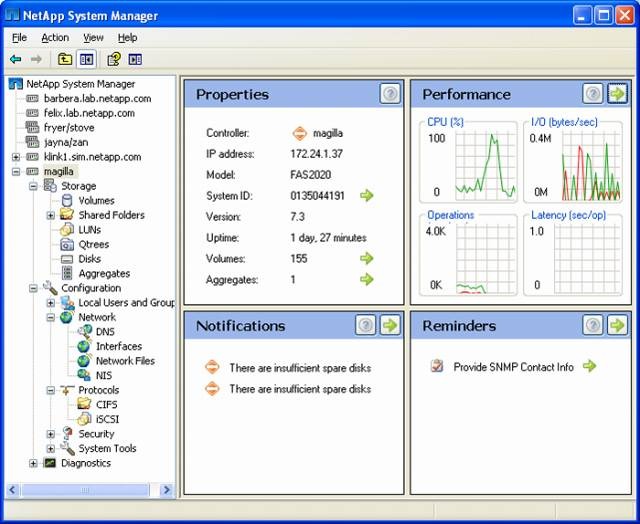The image size is (640, 524).
Task: Click the Disks icon in the tree
Action: pos(67,259)
